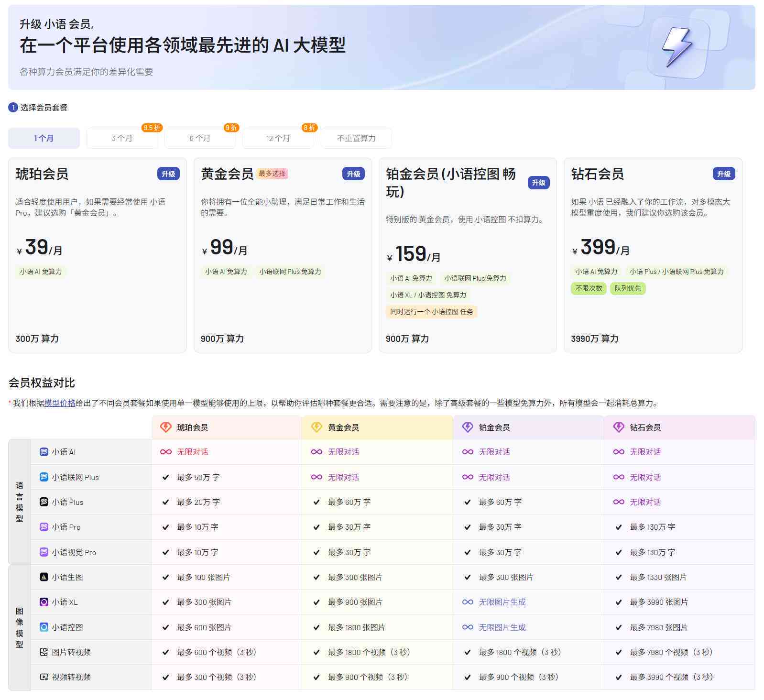Click the 会员权益对比 heading
The image size is (764, 700).
[42, 383]
